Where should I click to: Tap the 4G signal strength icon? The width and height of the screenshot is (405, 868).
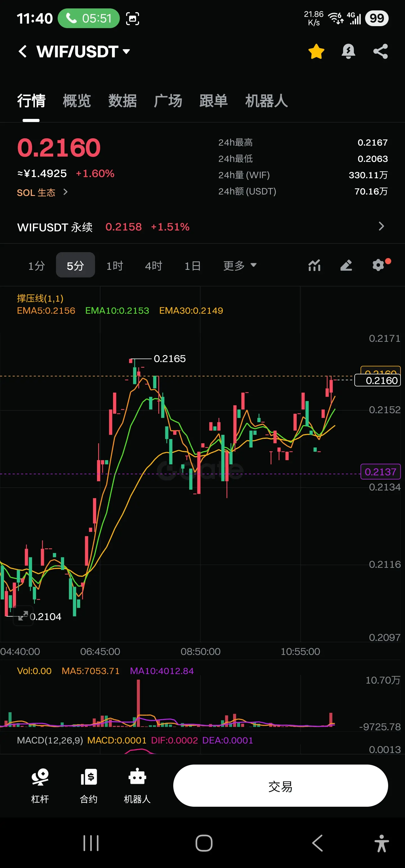pyautogui.click(x=354, y=18)
